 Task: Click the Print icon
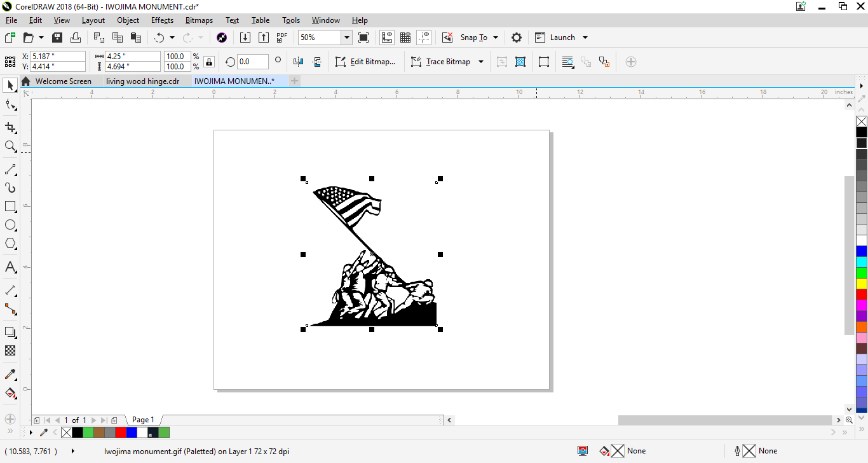click(x=76, y=38)
